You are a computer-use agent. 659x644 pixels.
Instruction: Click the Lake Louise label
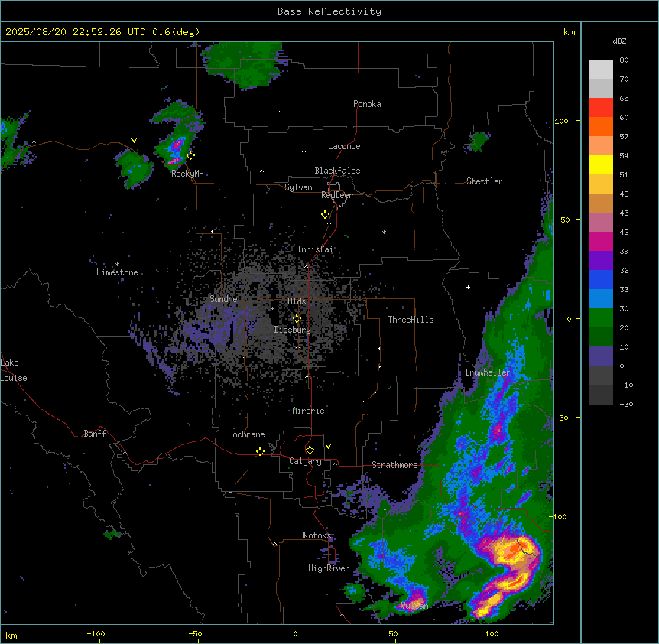(14, 370)
